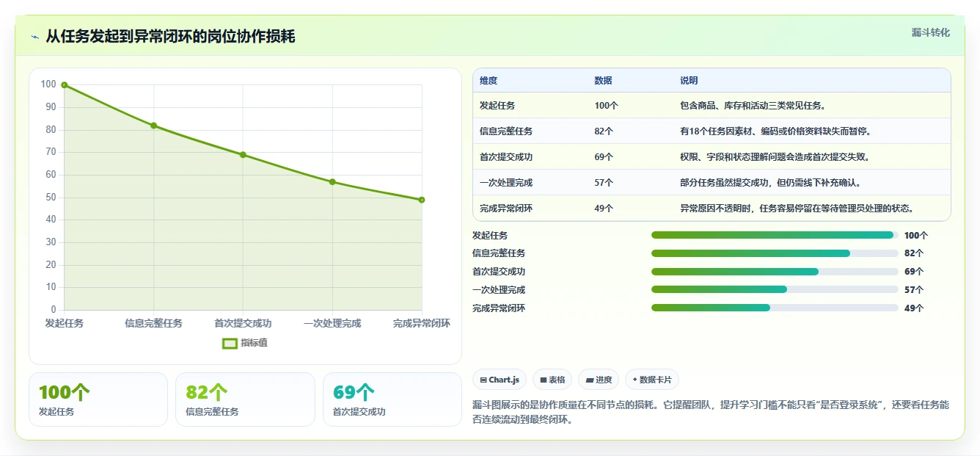Click the 维度 column header
980x456 pixels.
[x=489, y=80]
